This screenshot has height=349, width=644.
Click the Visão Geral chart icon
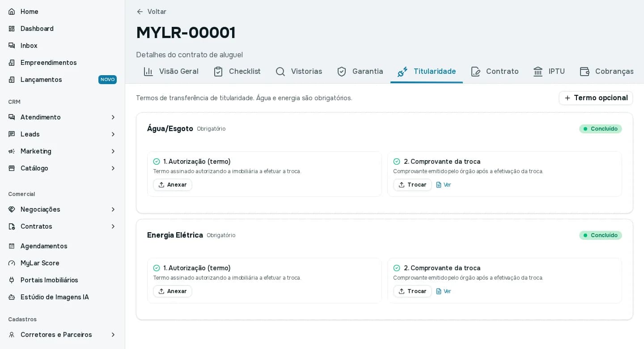pos(148,72)
